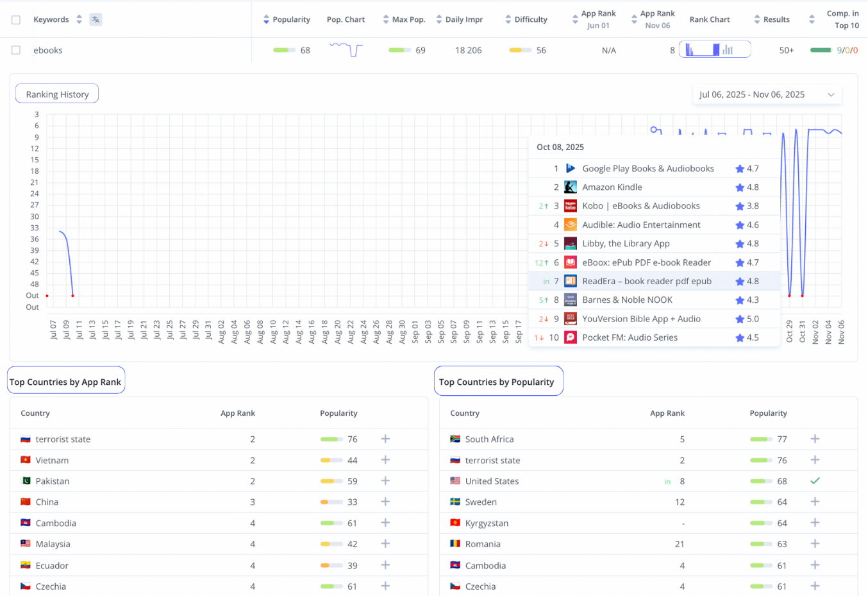
Task: Select all keywords with the header checkbox
Action: tap(16, 20)
